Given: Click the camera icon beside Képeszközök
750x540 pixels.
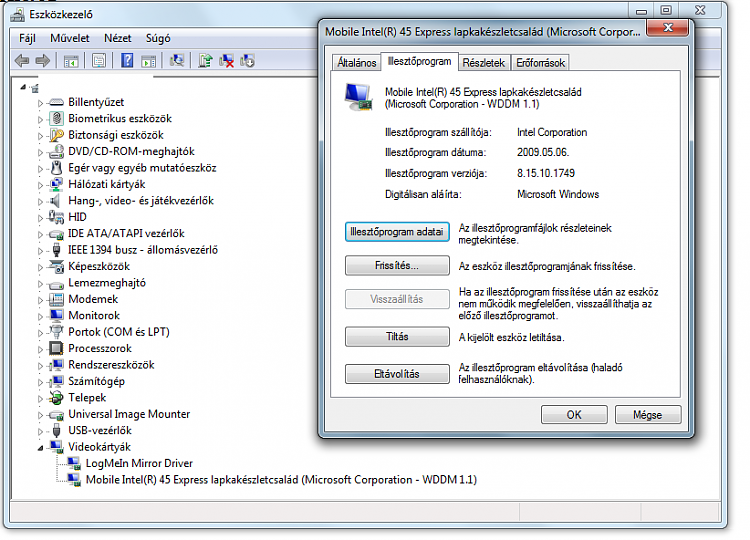Looking at the screenshot, I should point(56,266).
